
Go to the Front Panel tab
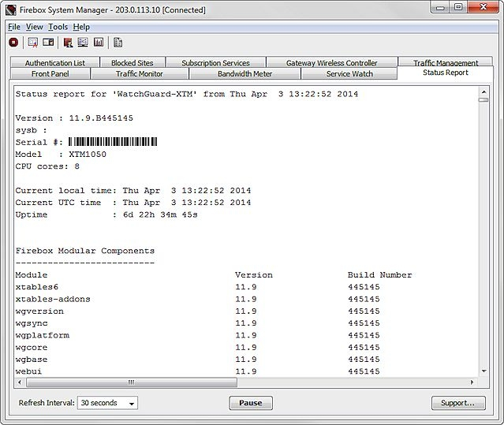[x=50, y=73]
